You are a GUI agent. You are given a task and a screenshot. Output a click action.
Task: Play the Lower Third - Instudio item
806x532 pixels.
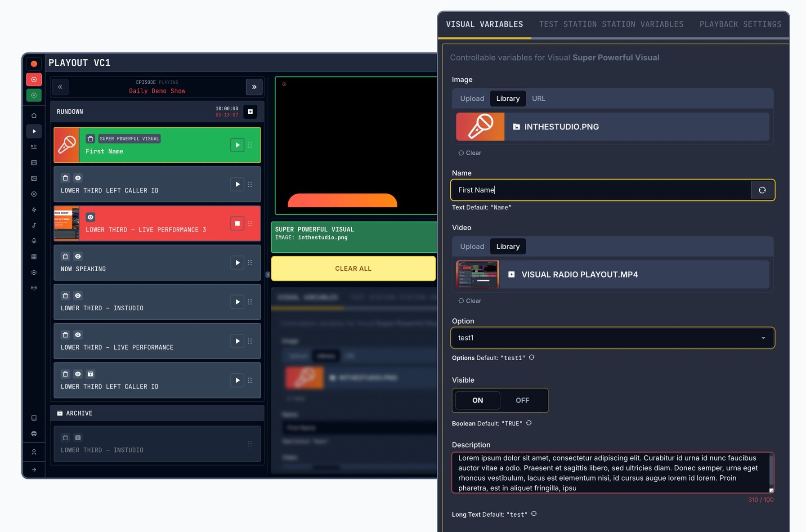(x=237, y=302)
